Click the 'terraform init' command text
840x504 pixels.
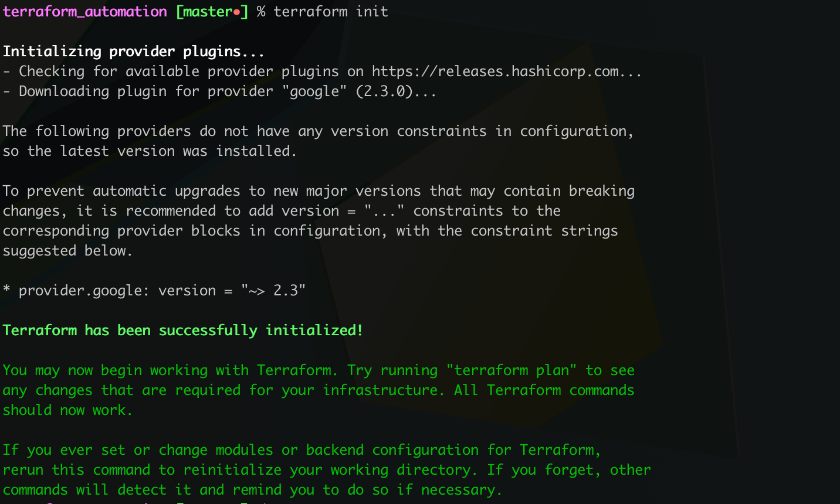[331, 12]
